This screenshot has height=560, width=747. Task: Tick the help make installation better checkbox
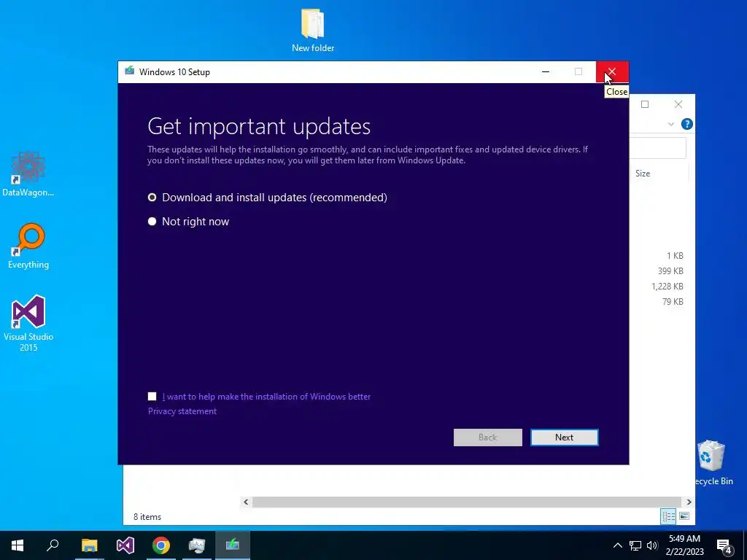152,397
